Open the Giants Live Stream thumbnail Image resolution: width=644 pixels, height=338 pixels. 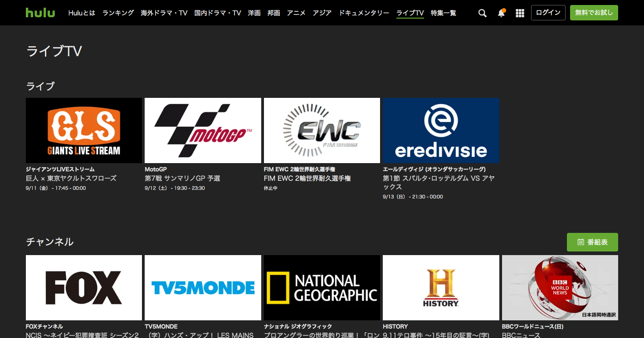coord(84,130)
